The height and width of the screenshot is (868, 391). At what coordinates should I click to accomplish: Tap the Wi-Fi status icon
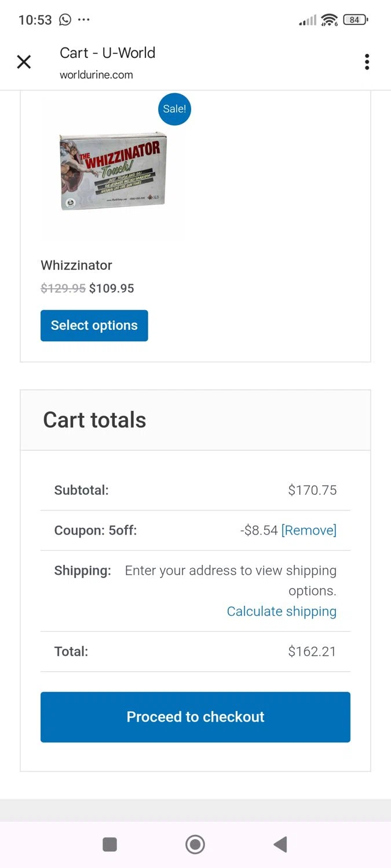329,20
